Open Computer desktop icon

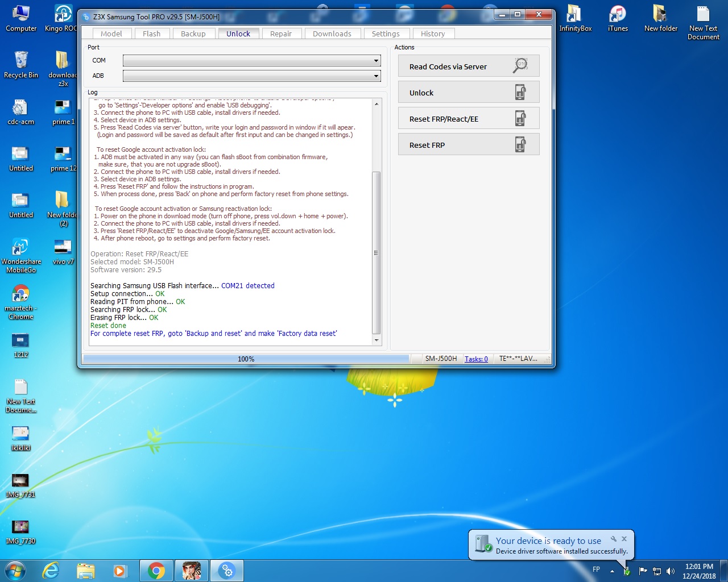(x=21, y=19)
